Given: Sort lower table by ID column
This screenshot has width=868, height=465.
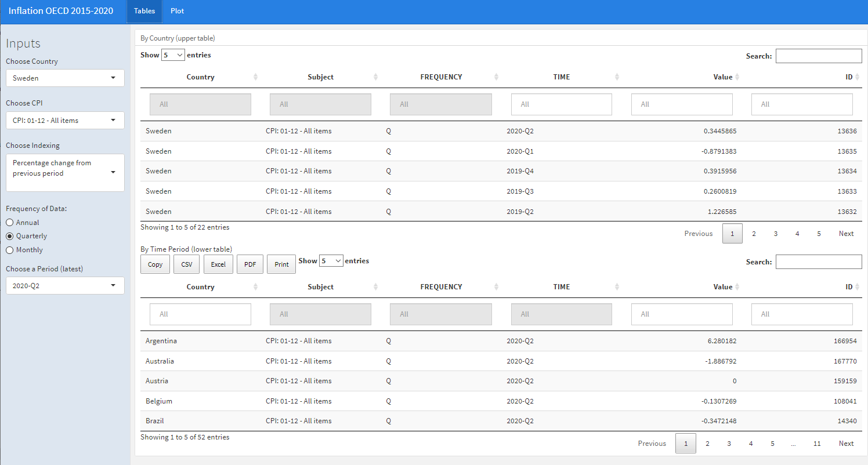Looking at the screenshot, I should pos(848,287).
